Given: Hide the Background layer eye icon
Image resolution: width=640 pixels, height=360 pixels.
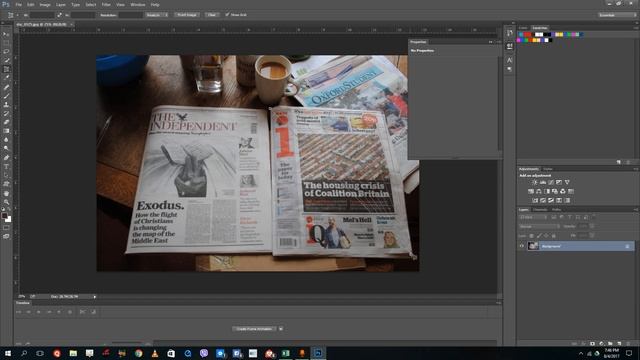Looking at the screenshot, I should tap(522, 246).
